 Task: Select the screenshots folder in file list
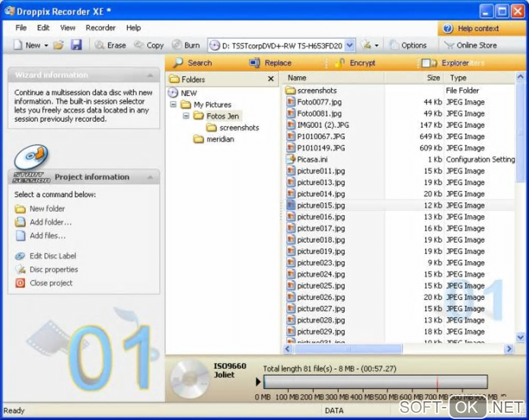click(311, 90)
